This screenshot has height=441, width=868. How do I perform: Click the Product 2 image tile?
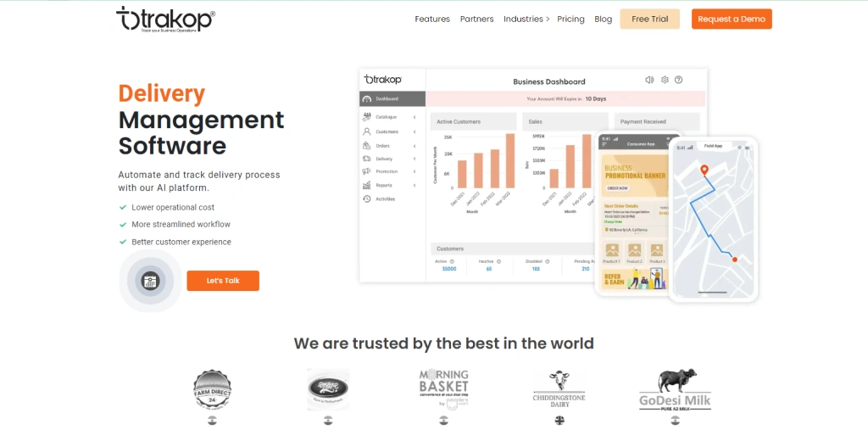[x=634, y=253]
